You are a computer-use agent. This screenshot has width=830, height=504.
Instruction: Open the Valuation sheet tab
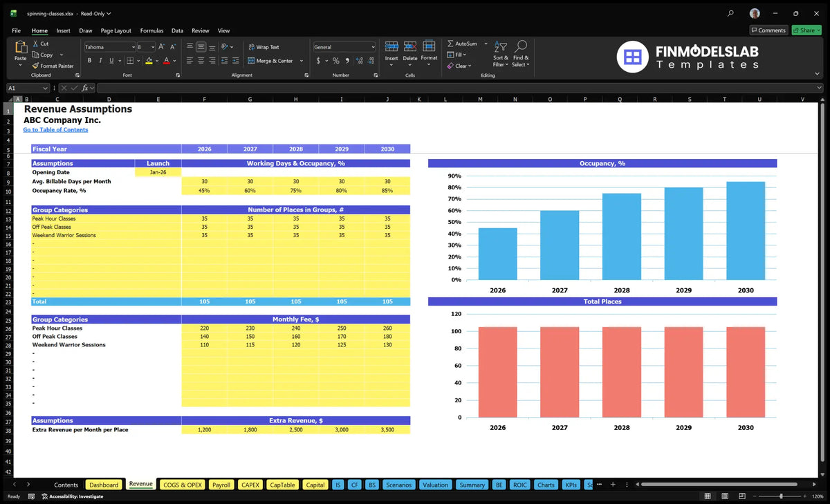pos(435,485)
